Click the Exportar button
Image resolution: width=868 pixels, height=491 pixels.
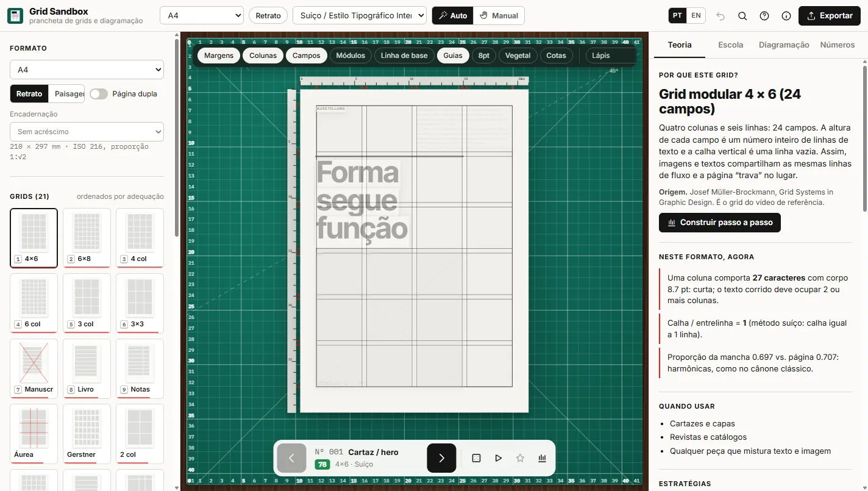[x=829, y=16]
